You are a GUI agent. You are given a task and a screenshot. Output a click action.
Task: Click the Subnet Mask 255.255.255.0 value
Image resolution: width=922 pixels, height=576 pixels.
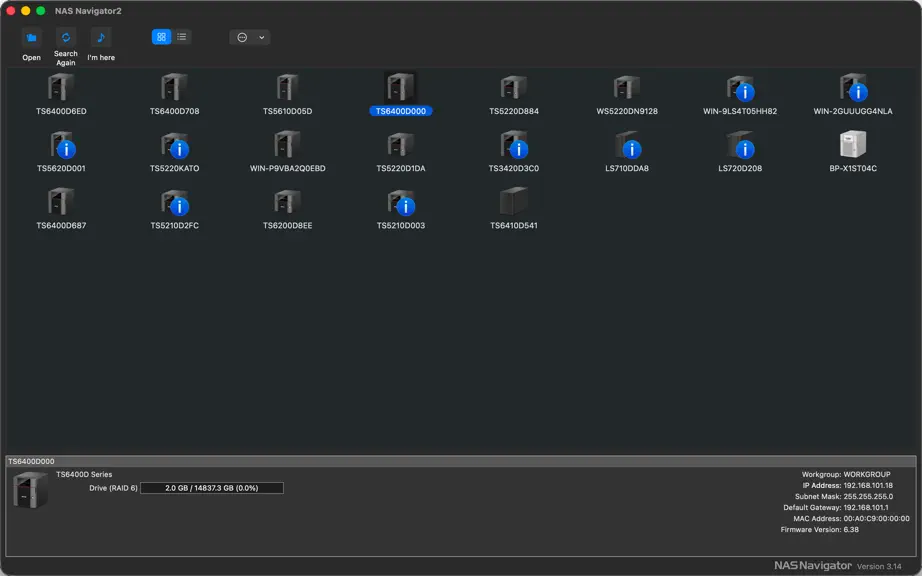(868, 497)
